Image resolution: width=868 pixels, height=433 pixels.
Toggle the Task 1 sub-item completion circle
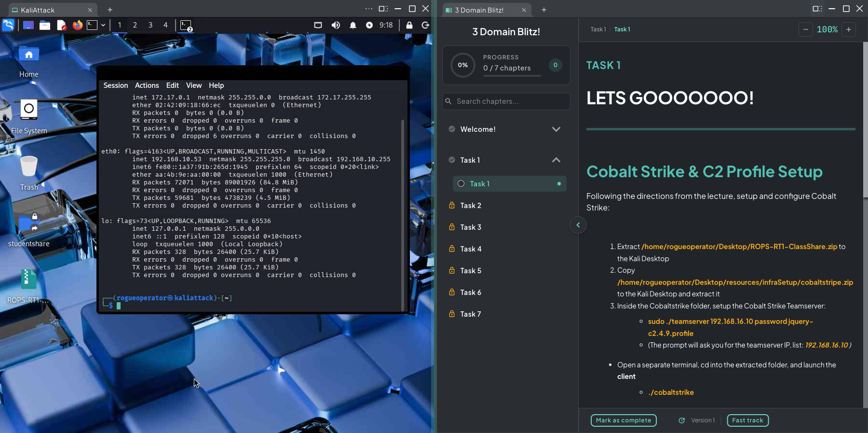[x=461, y=184]
